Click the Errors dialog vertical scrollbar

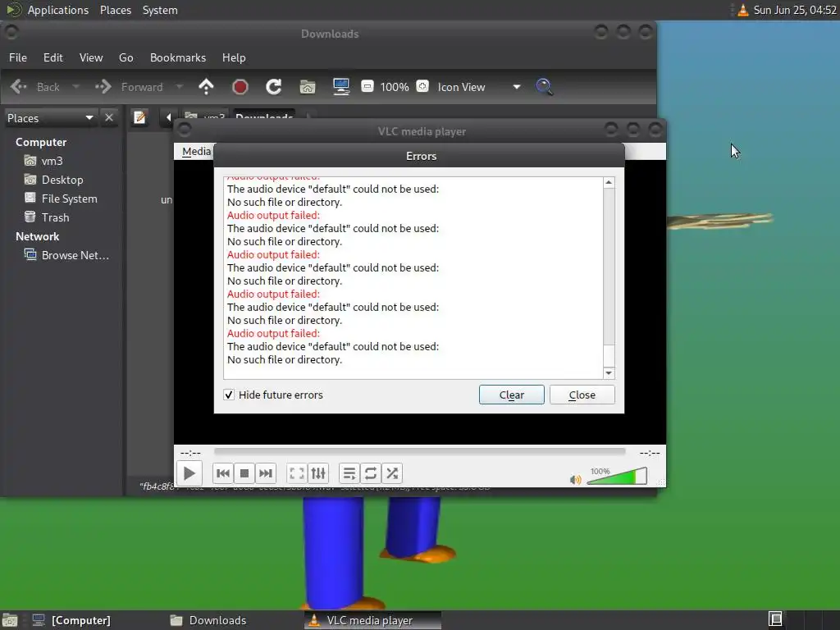[609, 277]
